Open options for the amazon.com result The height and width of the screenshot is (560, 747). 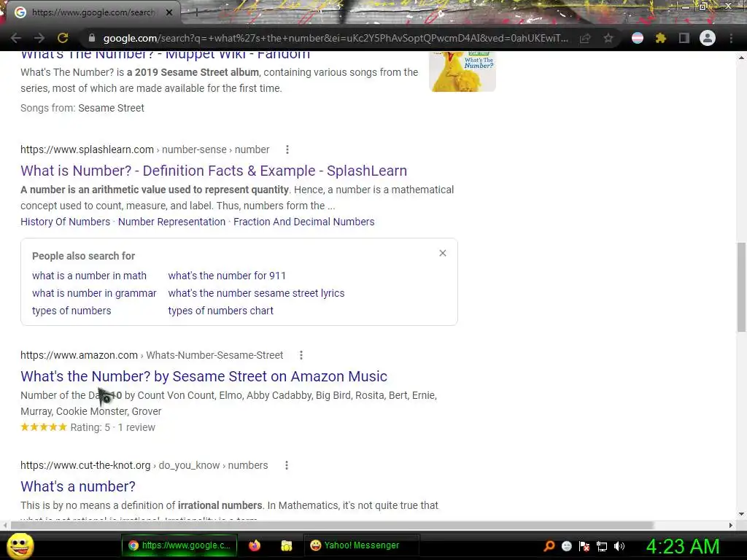click(x=301, y=355)
